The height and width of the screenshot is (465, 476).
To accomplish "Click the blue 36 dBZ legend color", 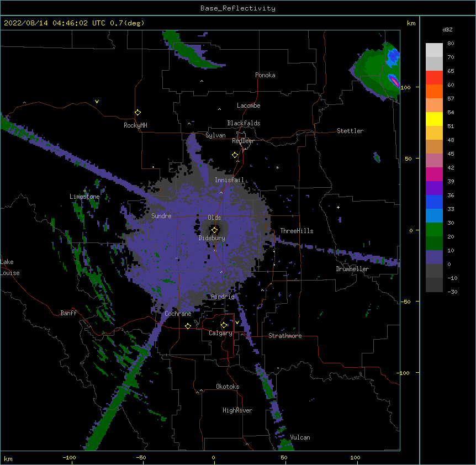I will pos(434,202).
